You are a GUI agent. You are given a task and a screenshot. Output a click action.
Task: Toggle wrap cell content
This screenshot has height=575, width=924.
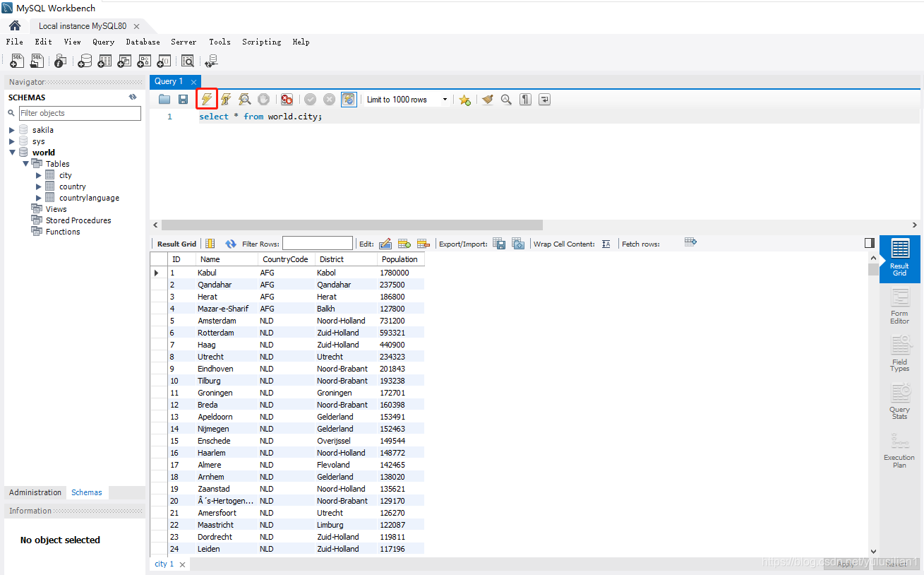(606, 244)
